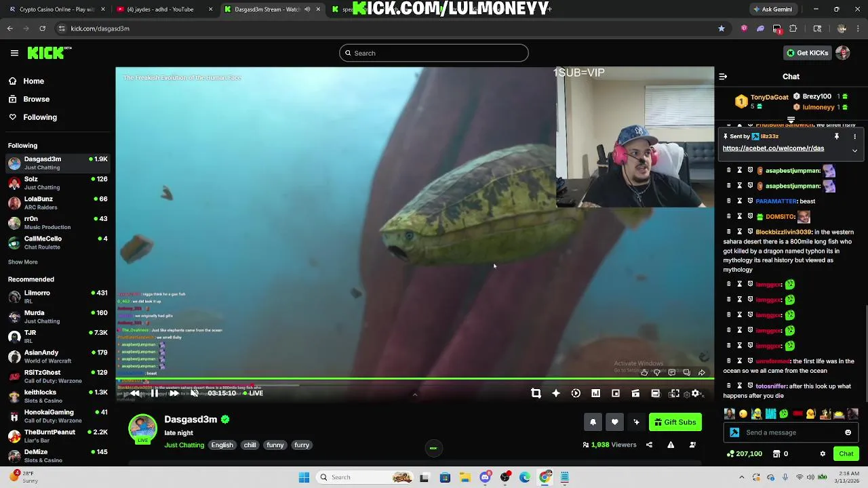This screenshot has height=488, width=868.
Task: Click the sparkle button beside Gift Subs
Action: click(636, 422)
